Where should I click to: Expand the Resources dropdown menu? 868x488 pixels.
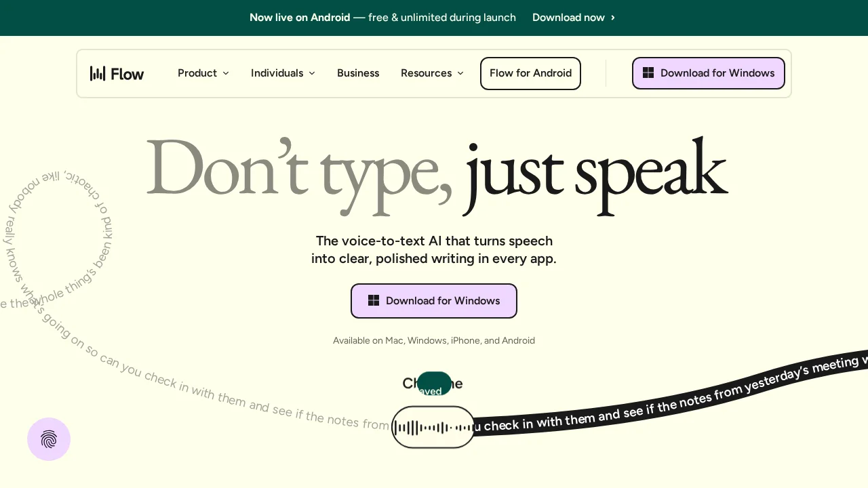pos(432,73)
